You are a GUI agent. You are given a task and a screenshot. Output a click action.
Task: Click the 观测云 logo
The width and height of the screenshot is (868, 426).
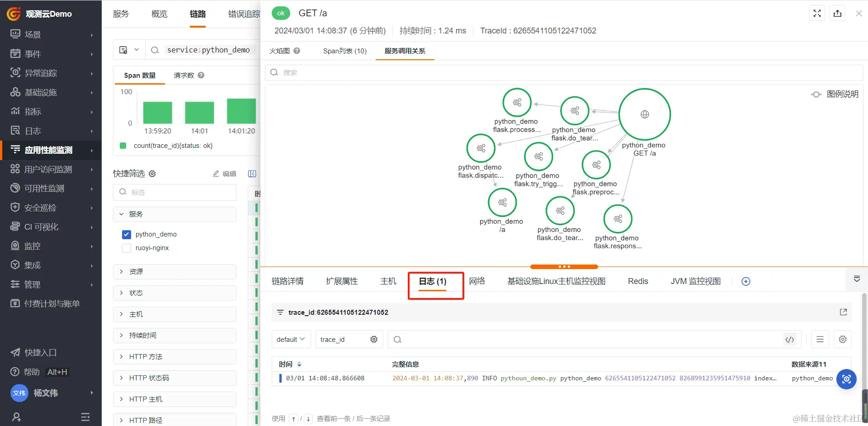coord(14,14)
